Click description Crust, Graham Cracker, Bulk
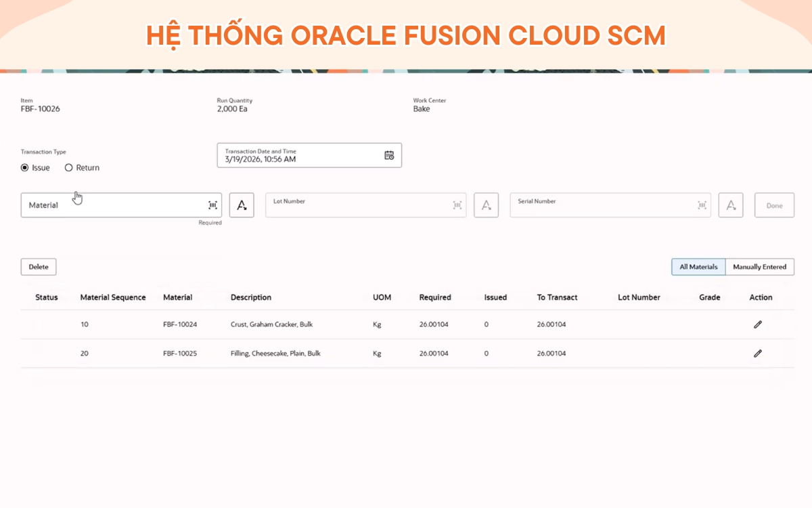This screenshot has width=812, height=508. coord(271,324)
